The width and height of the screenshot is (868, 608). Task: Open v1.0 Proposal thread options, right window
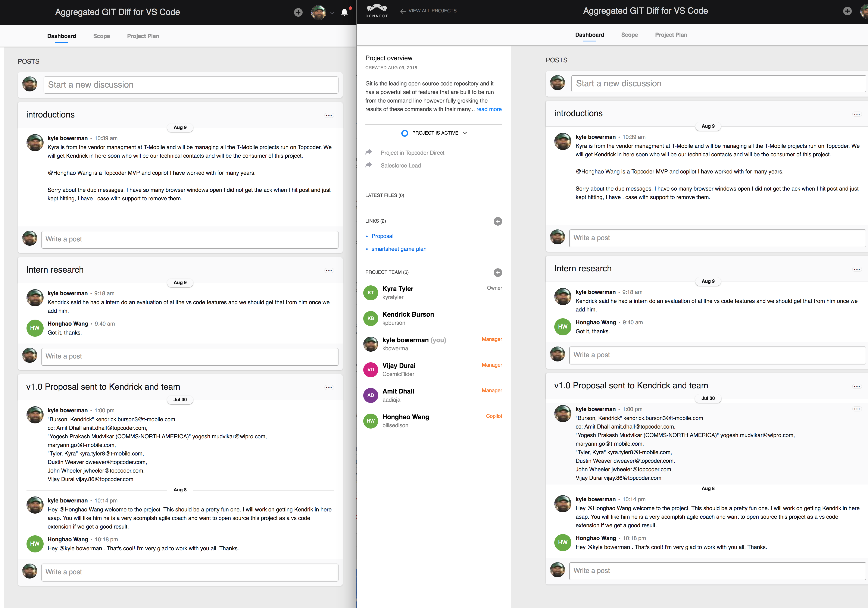pyautogui.click(x=857, y=386)
